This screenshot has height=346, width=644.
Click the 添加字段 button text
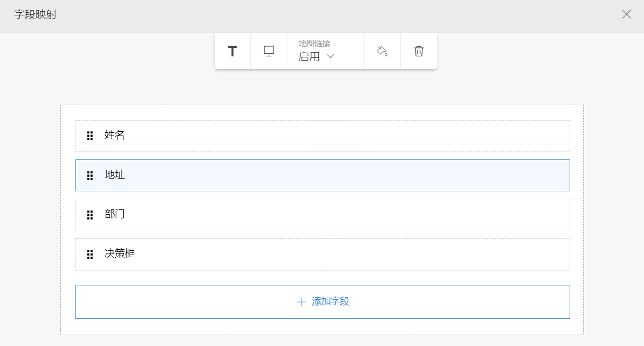point(331,302)
